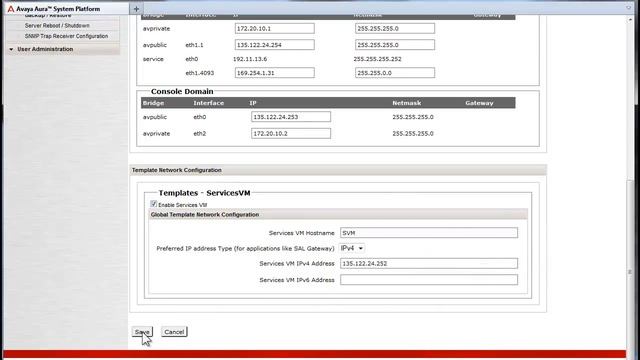
Task: Click the avprivate netmask field
Action: [x=395, y=29]
